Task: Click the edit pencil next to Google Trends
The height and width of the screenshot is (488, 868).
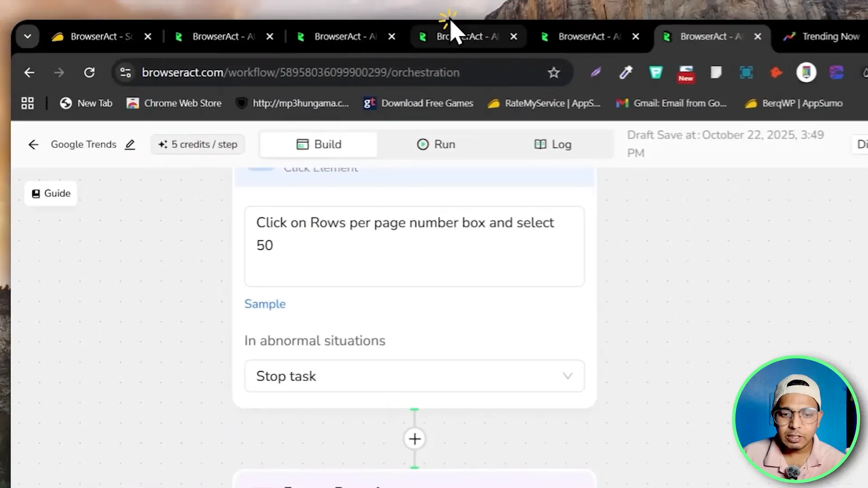Action: [x=130, y=145]
